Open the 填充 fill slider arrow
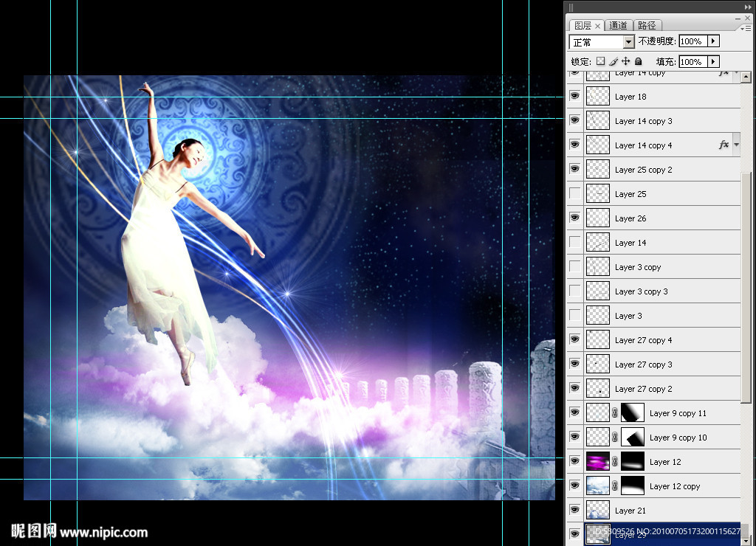The width and height of the screenshot is (756, 546). (713, 62)
